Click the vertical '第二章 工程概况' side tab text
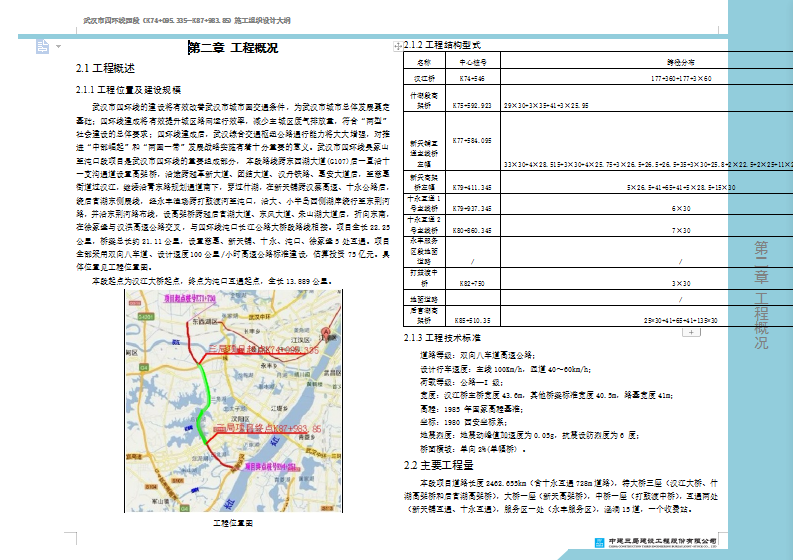 pos(761,295)
